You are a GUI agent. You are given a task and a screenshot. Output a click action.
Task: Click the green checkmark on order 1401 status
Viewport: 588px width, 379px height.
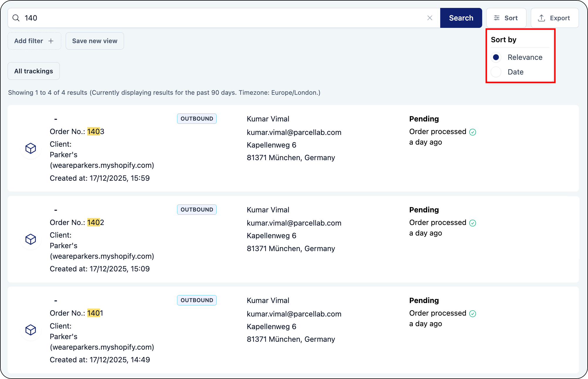473,314
